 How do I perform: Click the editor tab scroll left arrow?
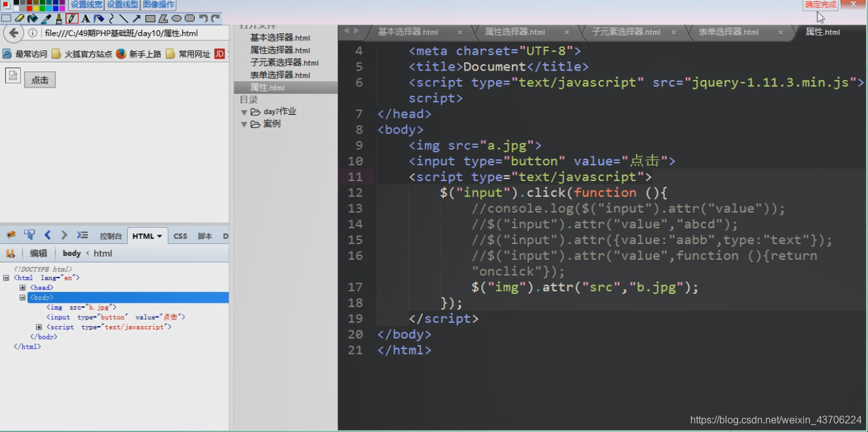coord(346,31)
